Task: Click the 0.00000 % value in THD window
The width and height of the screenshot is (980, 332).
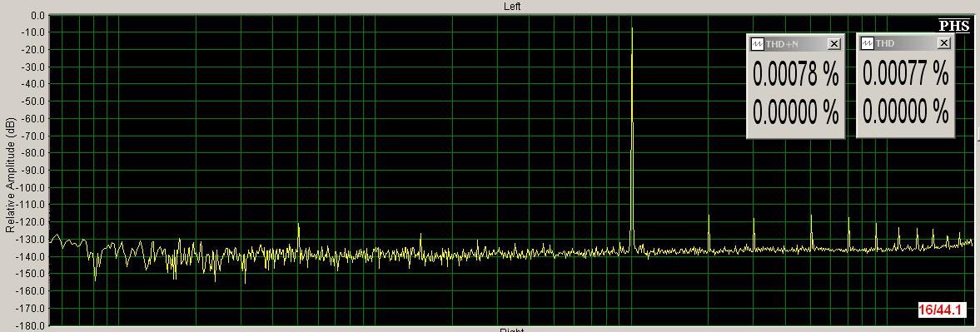Action: click(x=906, y=111)
